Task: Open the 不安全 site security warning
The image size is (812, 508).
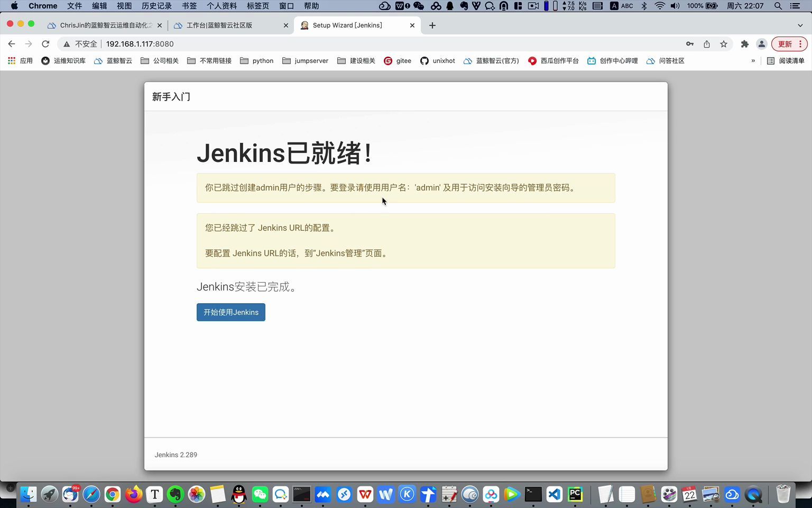Action: pos(80,44)
